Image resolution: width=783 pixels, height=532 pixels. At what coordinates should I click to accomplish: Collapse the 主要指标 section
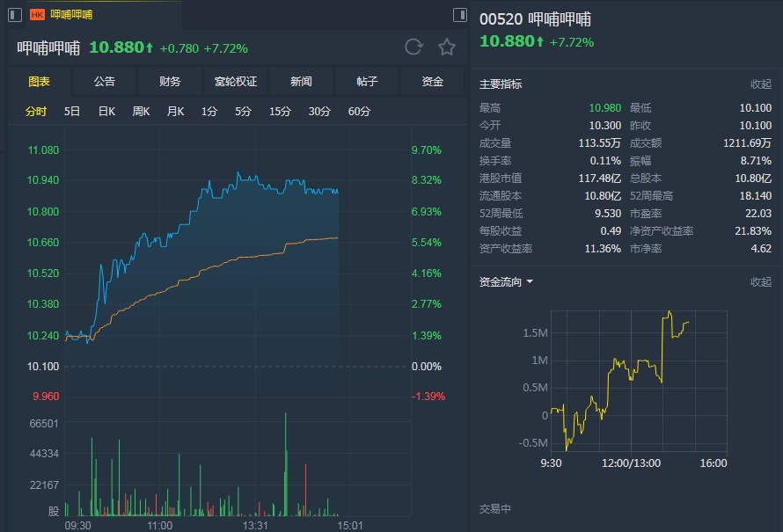(760, 84)
